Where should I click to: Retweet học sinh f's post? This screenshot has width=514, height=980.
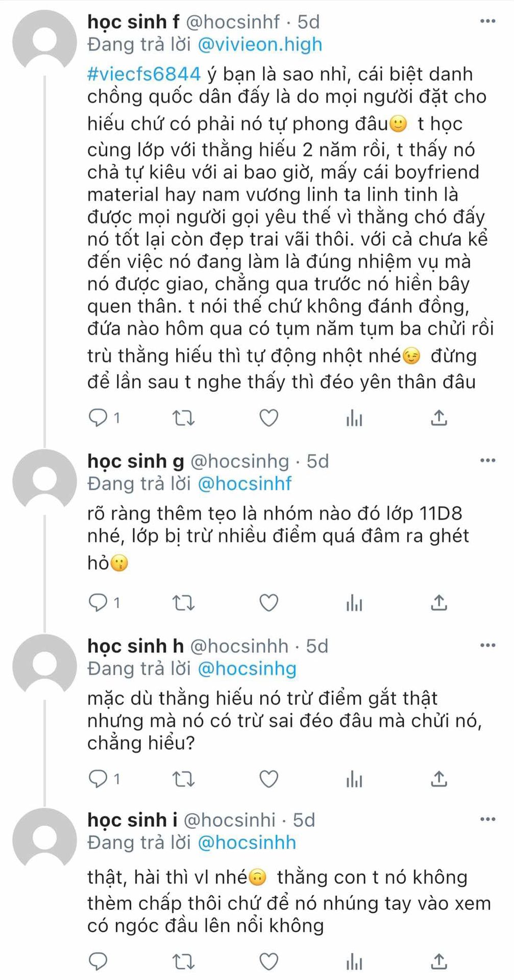click(x=183, y=419)
